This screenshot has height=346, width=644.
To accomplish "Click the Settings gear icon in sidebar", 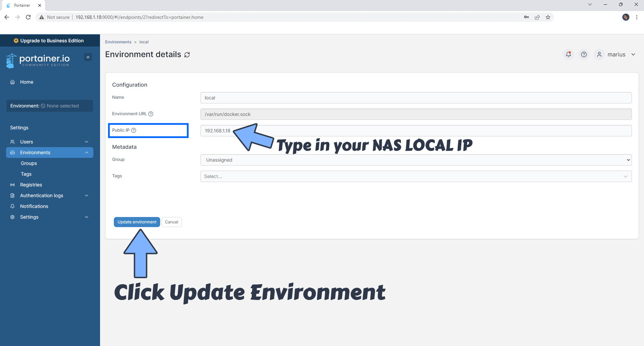I will [x=12, y=217].
